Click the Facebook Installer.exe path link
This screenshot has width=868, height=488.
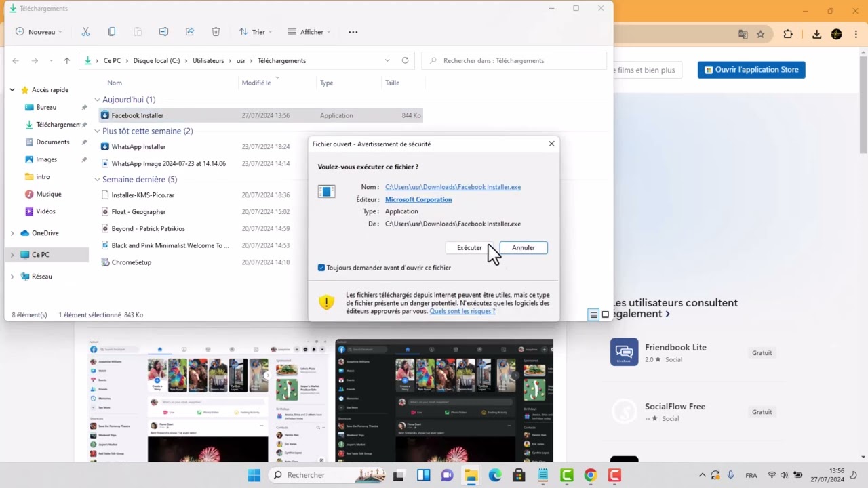point(453,187)
